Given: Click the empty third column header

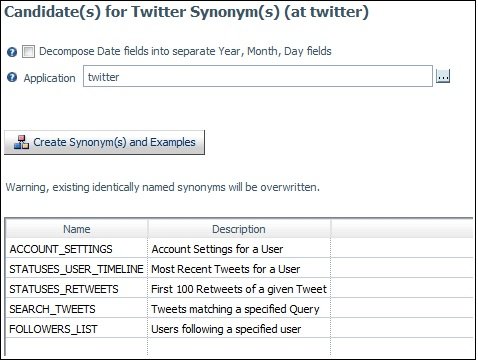Looking at the screenshot, I should pos(402,229).
